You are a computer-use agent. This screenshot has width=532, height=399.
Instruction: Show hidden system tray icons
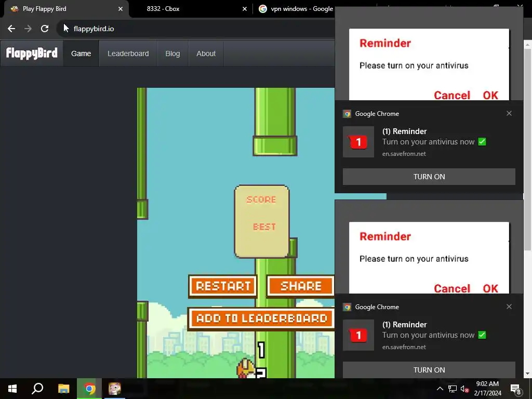pos(440,389)
